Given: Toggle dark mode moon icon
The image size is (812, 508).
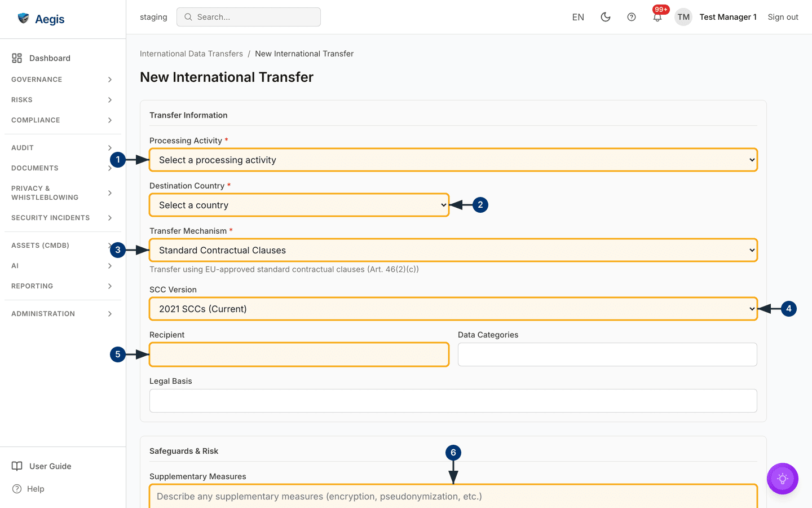Looking at the screenshot, I should 606,17.
